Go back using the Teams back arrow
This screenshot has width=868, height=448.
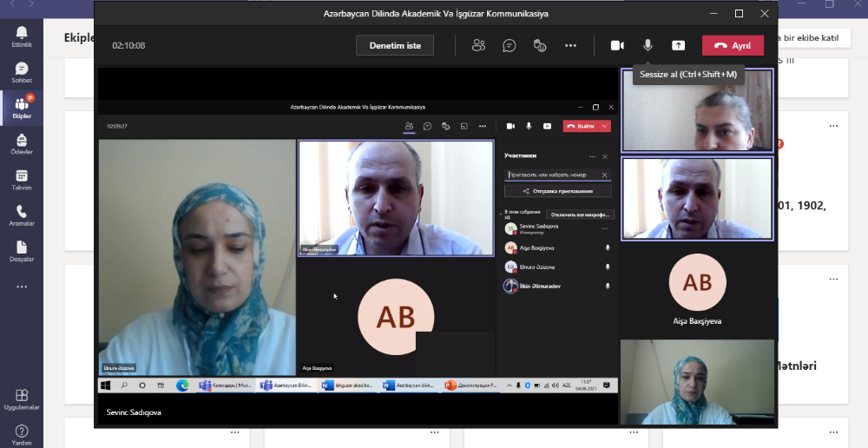pyautogui.click(x=12, y=3)
